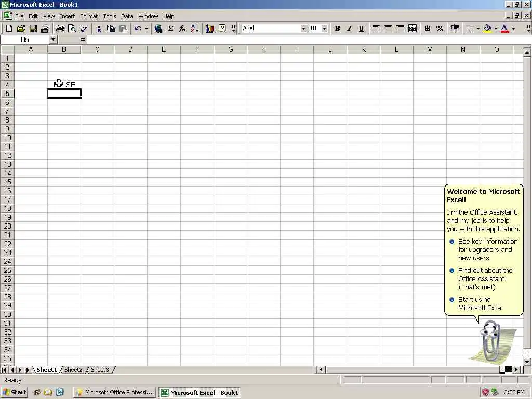Image resolution: width=532 pixels, height=399 pixels.
Task: Send workbook by e-mail icon
Action: (45, 29)
